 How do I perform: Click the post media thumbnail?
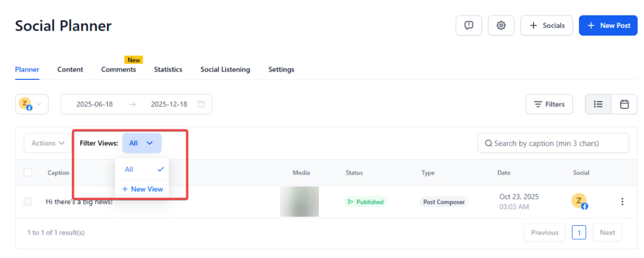point(299,201)
